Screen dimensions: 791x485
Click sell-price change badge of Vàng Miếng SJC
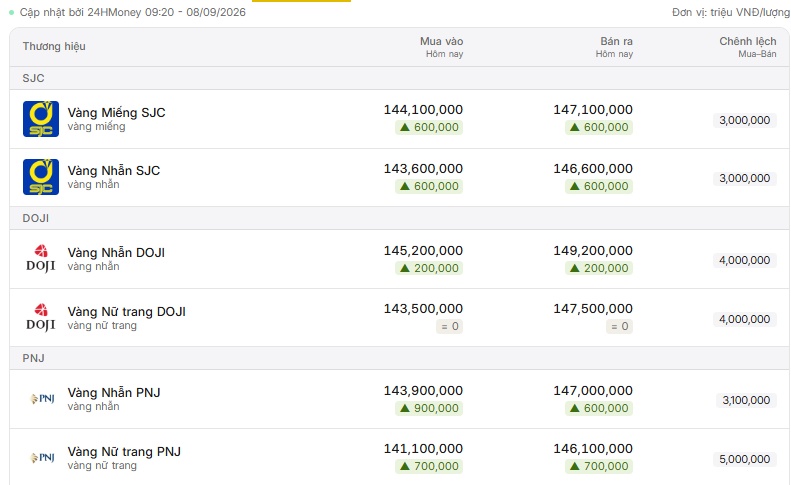click(599, 127)
